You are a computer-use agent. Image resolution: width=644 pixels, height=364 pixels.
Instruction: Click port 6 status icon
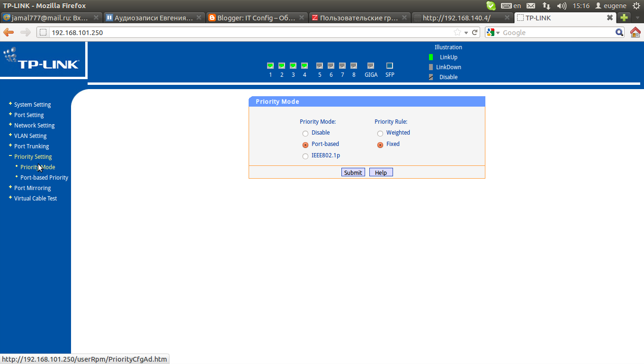331,66
